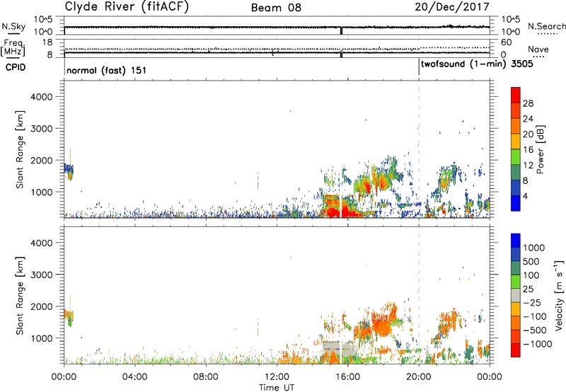The width and height of the screenshot is (566, 392).
Task: Click the 'Freq. [MHz]' axis label
Action: coord(13,48)
